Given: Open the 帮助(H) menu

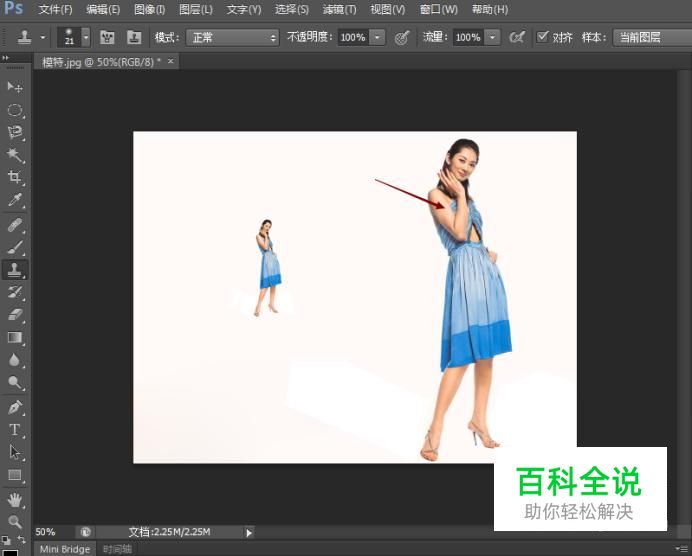Looking at the screenshot, I should (x=490, y=9).
